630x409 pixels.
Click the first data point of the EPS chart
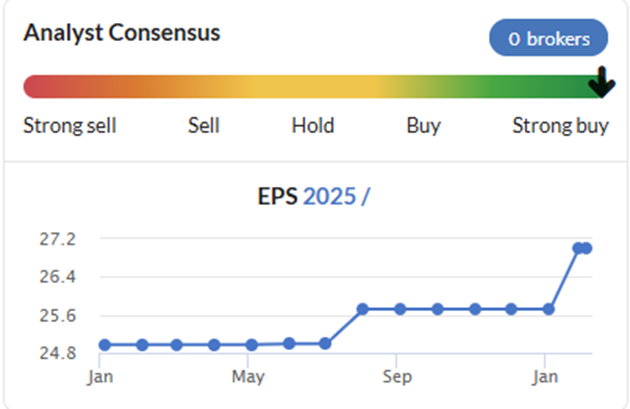point(105,345)
